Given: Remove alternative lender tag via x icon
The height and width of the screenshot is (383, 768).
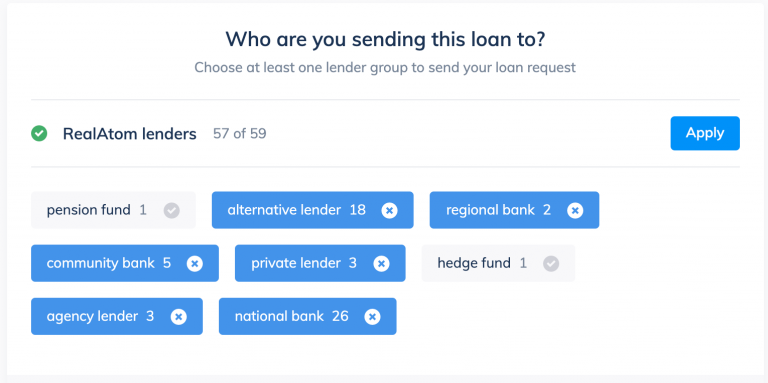Looking at the screenshot, I should (x=389, y=211).
